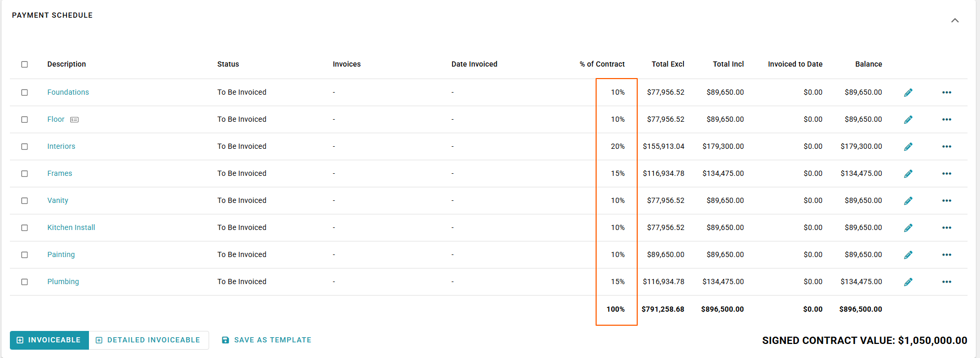The height and width of the screenshot is (358, 980).
Task: Switch to Detailed Invoiceable
Action: click(x=149, y=340)
